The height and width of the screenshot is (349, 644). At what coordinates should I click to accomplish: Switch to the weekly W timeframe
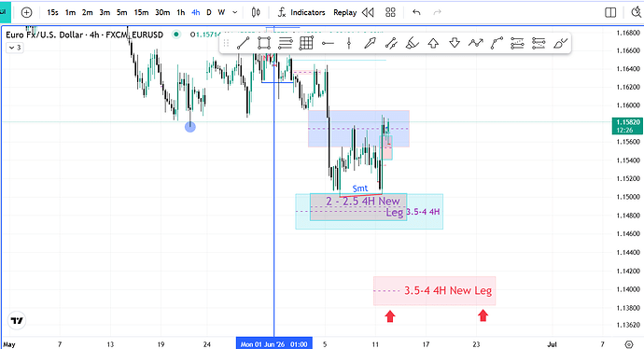221,13
